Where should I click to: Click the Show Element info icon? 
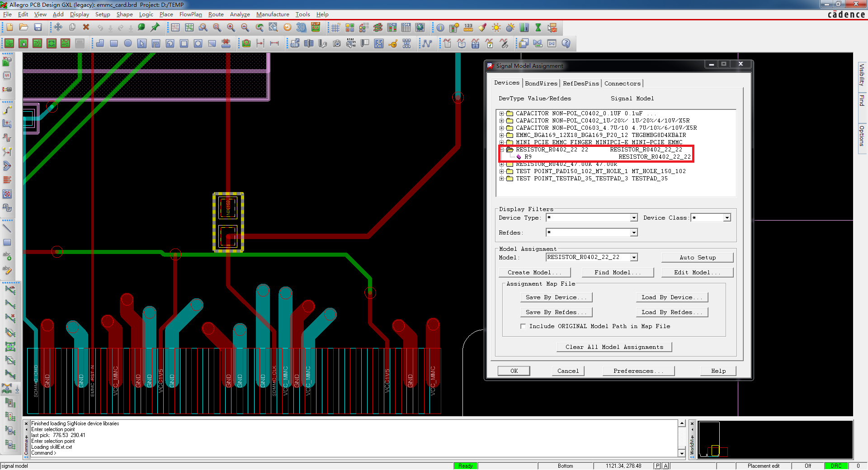(440, 28)
